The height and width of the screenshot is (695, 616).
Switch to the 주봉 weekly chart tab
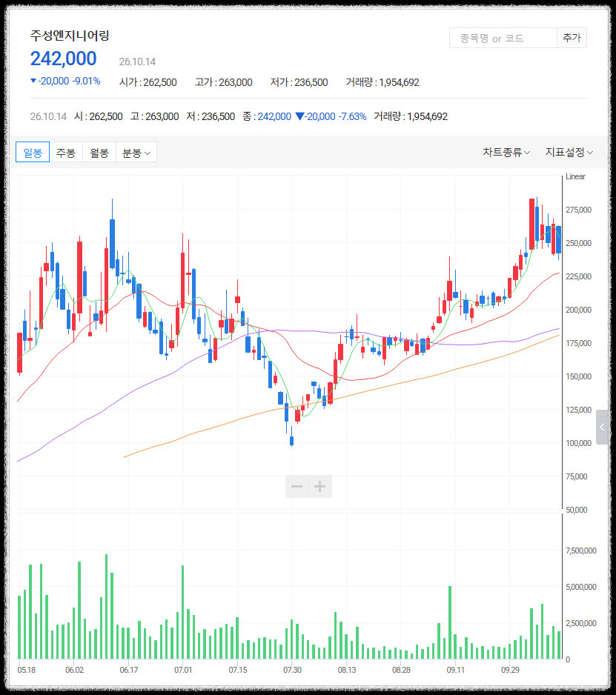[x=66, y=152]
